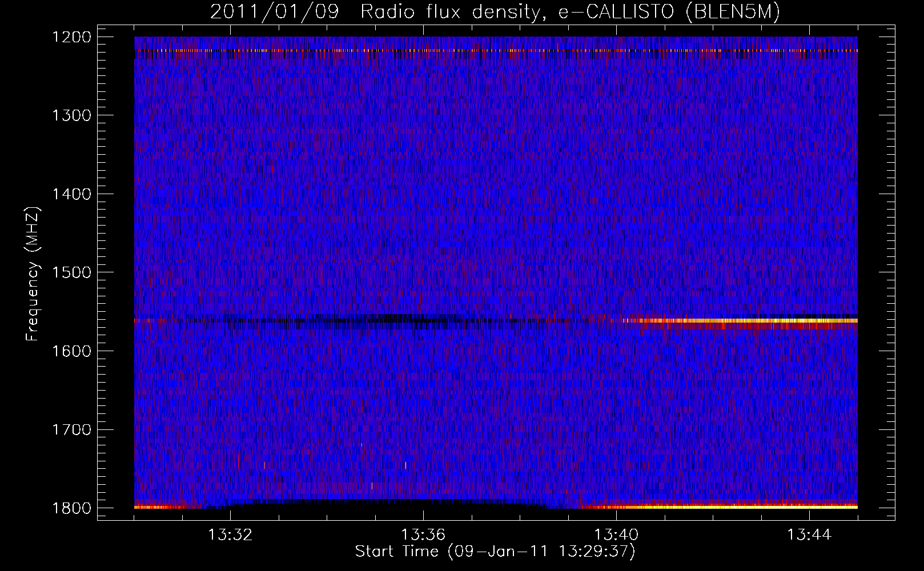The width and height of the screenshot is (924, 571).
Task: Click the '13:44' time tick label
Action: (809, 535)
